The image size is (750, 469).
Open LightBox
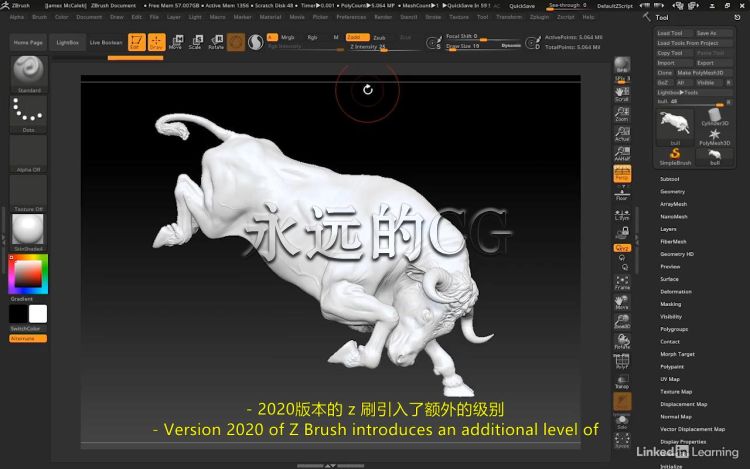coord(67,43)
